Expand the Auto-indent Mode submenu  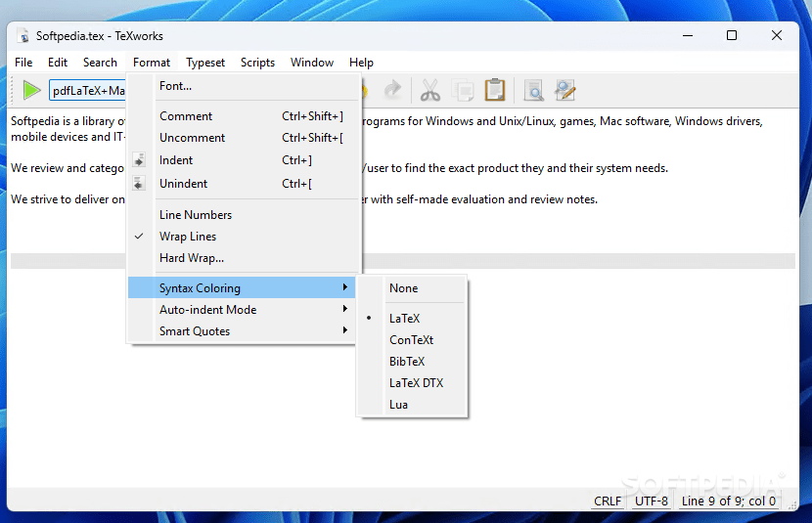[x=242, y=309]
